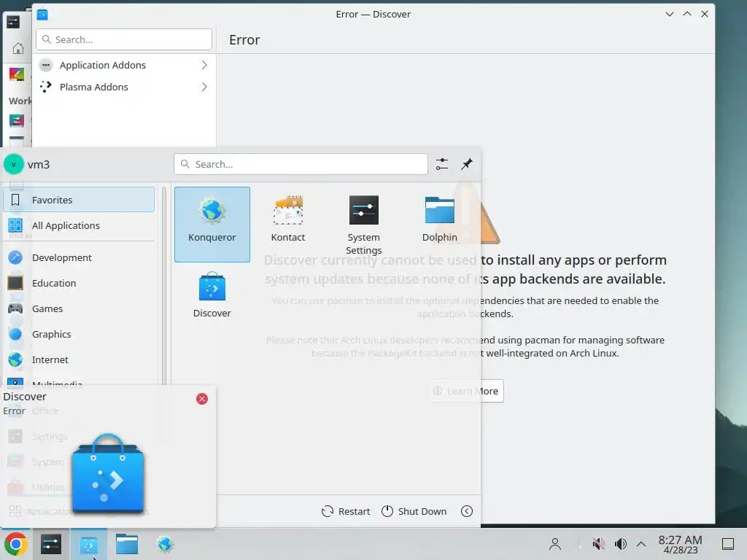747x560 pixels.
Task: Select the All Applications category
Action: (79, 225)
